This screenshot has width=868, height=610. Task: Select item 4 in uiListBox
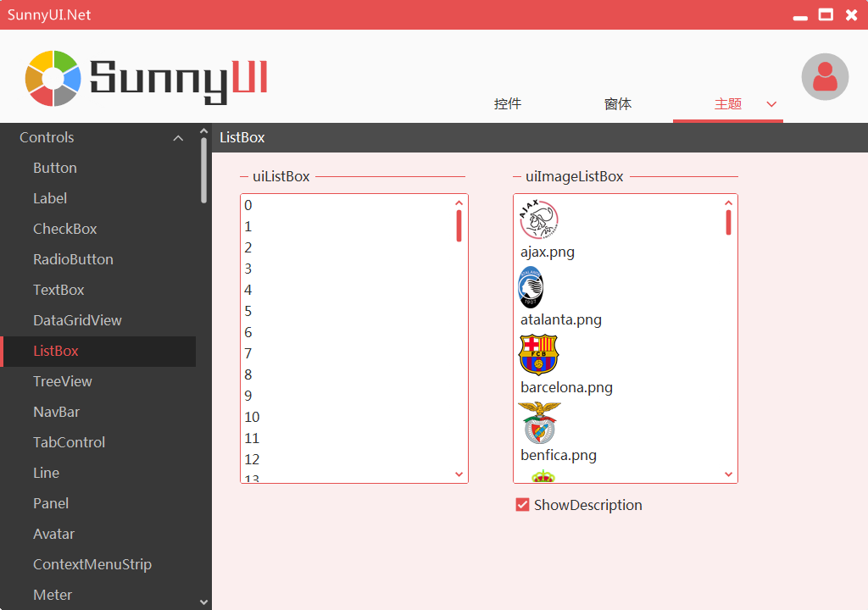[x=347, y=290]
